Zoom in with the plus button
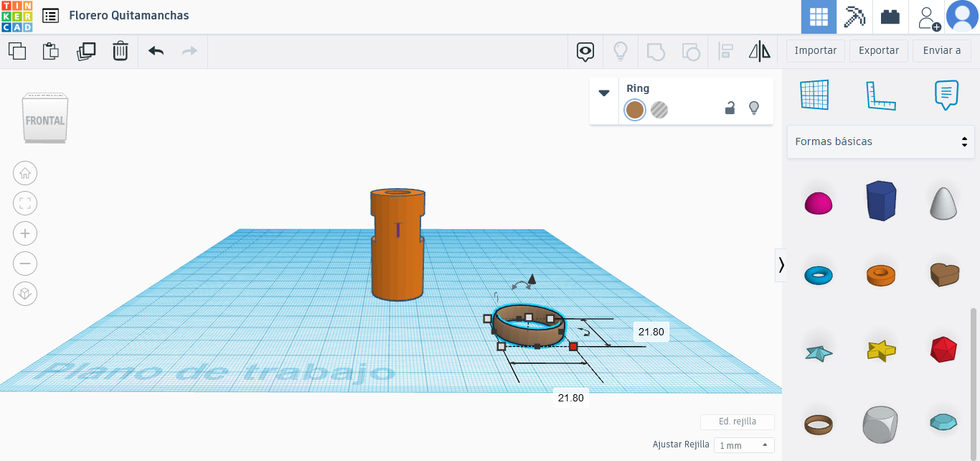Image resolution: width=980 pixels, height=461 pixels. [x=25, y=233]
